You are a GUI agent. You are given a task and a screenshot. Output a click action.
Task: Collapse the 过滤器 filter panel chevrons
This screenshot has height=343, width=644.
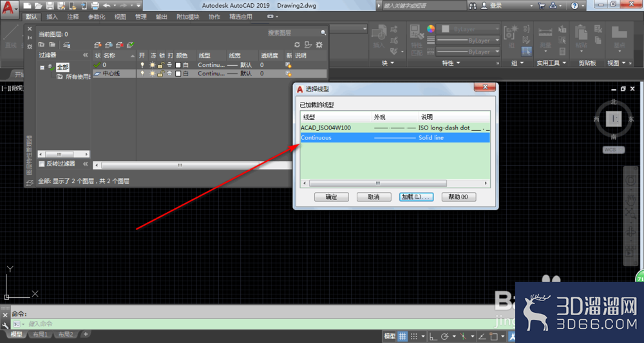(86, 55)
